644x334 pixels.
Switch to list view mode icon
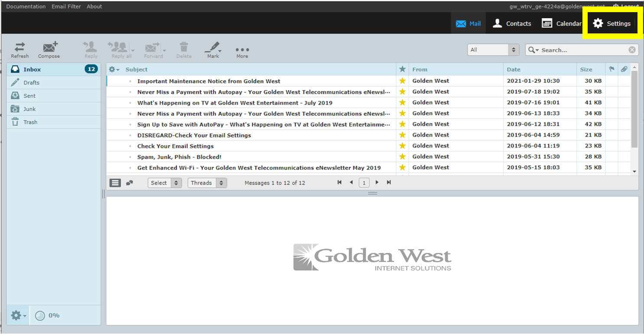click(115, 183)
